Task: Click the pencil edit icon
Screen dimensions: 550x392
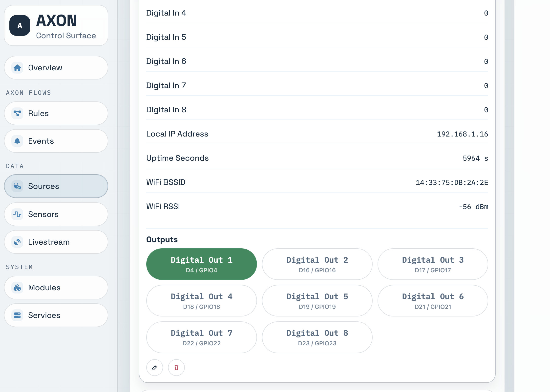Action: (155, 368)
